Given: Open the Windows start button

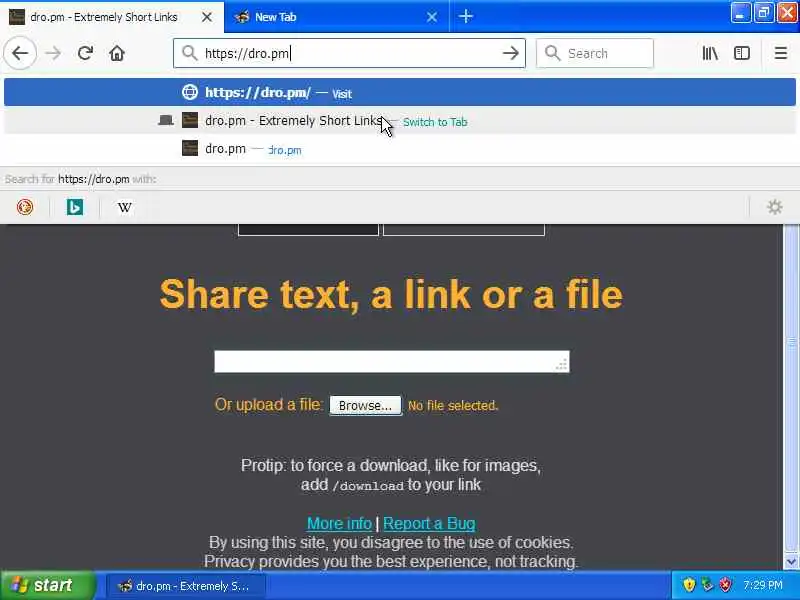Looking at the screenshot, I should click(48, 585).
